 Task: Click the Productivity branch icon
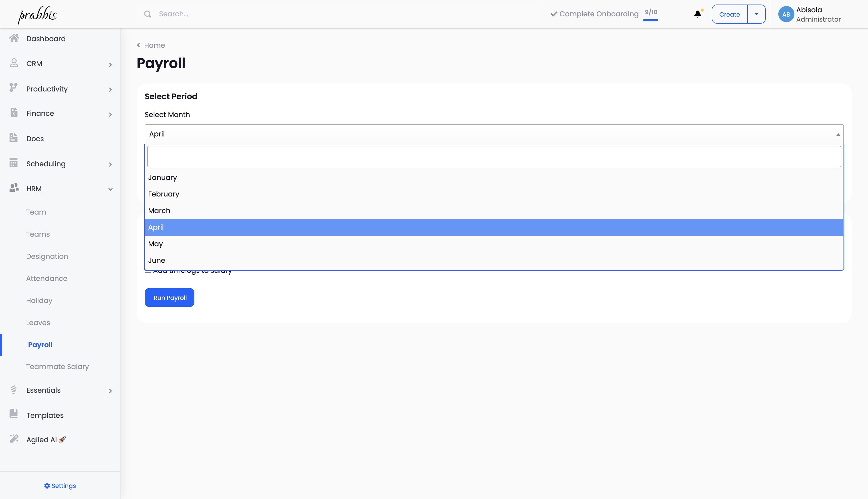coord(13,88)
